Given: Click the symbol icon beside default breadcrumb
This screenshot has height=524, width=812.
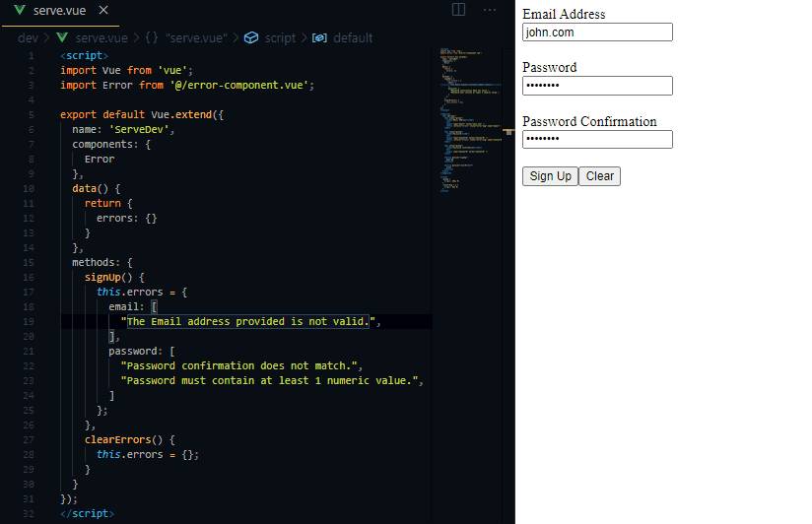Looking at the screenshot, I should coord(319,37).
